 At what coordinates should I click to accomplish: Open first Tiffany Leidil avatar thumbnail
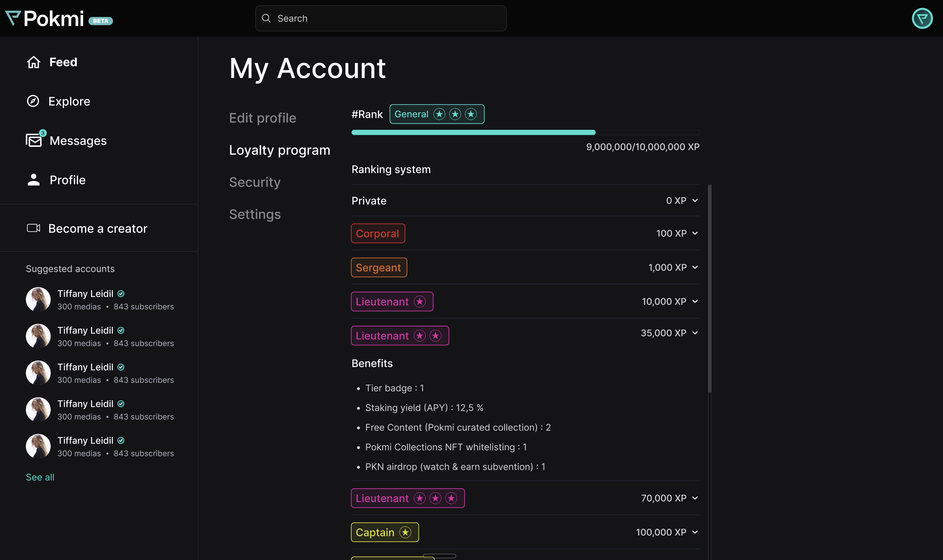pyautogui.click(x=38, y=300)
